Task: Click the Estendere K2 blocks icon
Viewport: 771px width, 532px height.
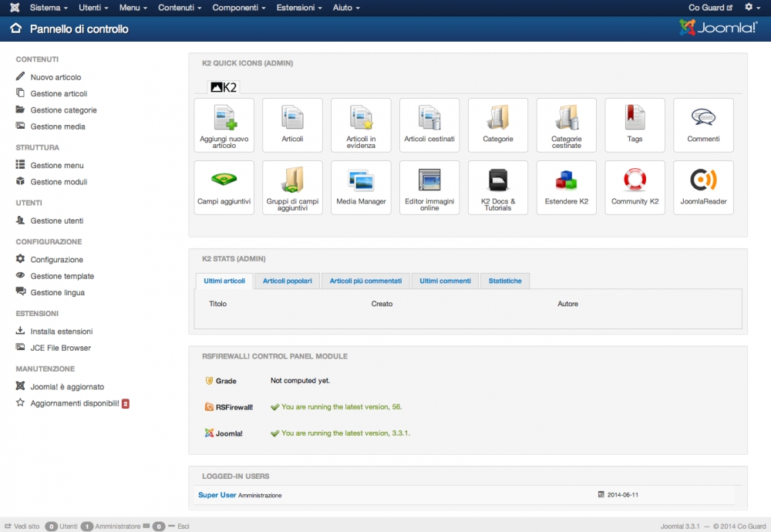Action: tap(567, 187)
